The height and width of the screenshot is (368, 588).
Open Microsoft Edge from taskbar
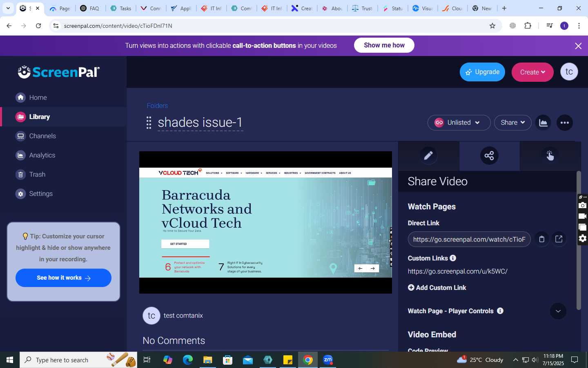pyautogui.click(x=188, y=360)
